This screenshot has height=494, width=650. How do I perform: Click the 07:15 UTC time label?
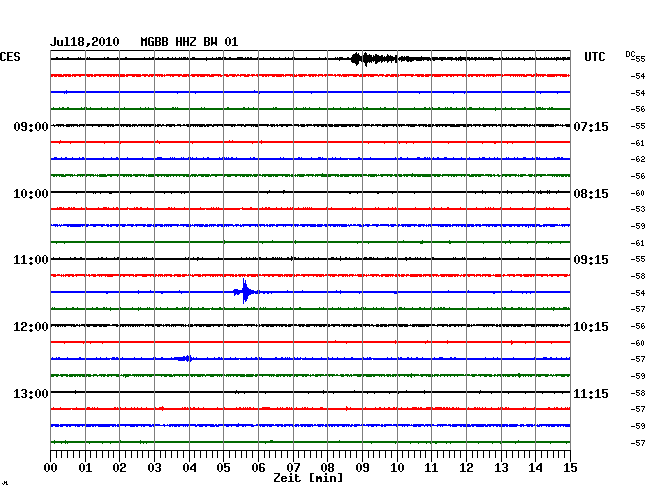[591, 126]
